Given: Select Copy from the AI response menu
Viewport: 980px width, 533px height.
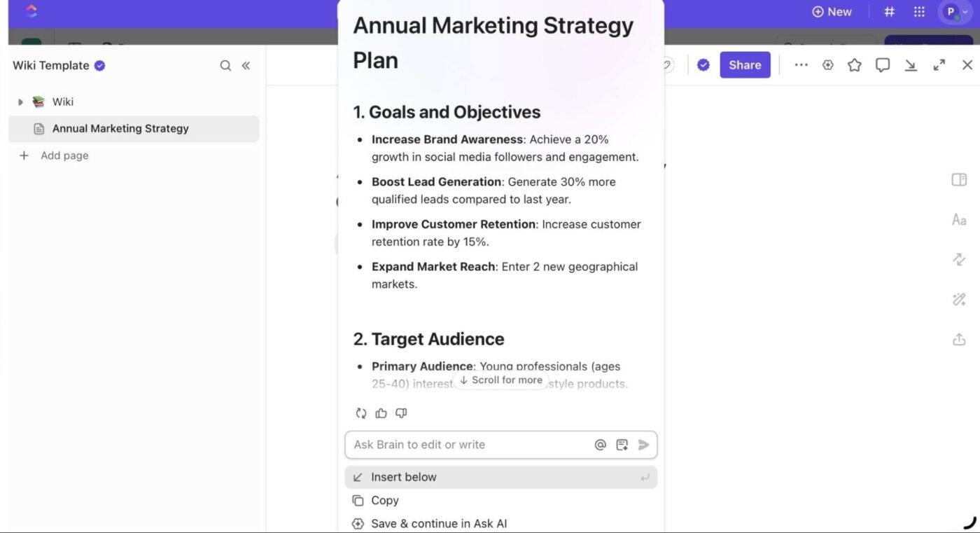Looking at the screenshot, I should click(384, 500).
